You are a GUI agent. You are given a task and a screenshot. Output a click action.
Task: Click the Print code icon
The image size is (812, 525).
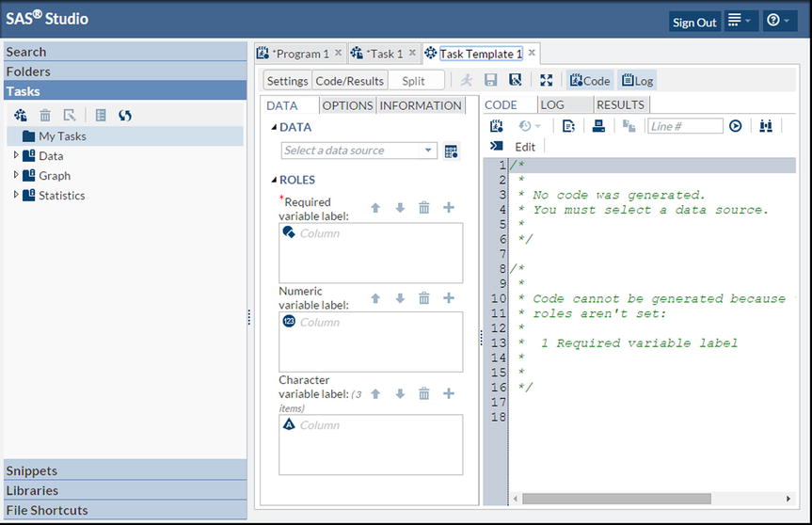[598, 126]
